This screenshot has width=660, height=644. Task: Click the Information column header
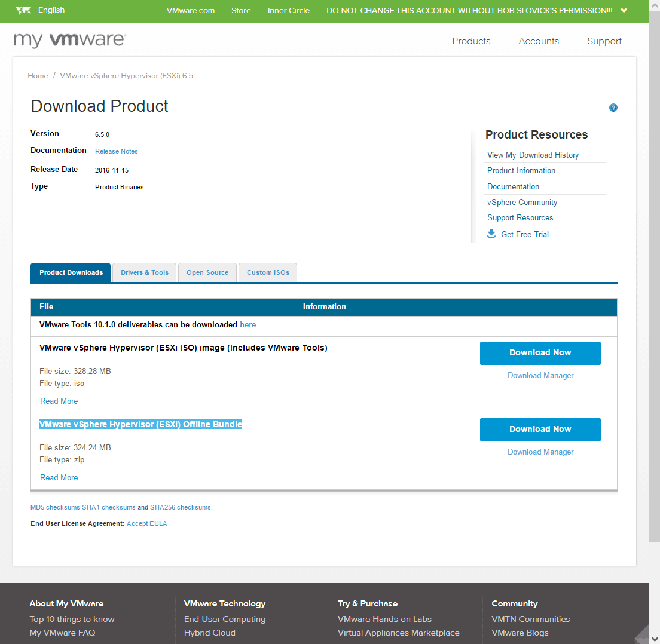[x=324, y=307]
